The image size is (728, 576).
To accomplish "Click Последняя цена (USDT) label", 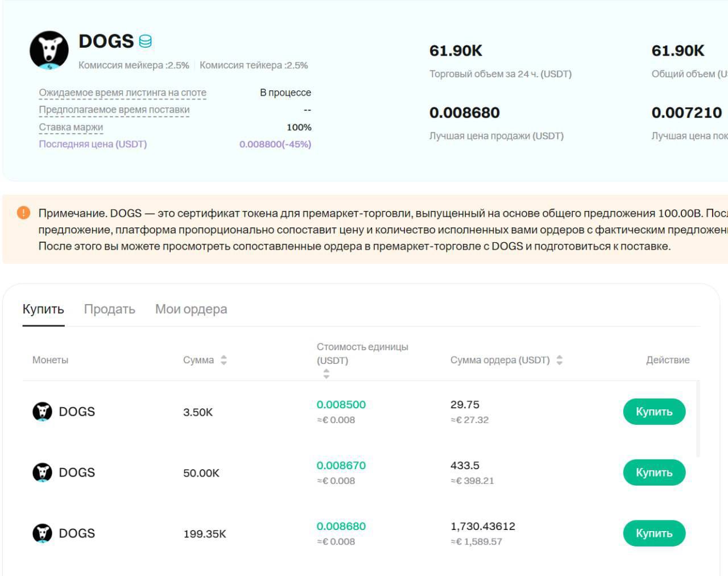I will click(93, 144).
